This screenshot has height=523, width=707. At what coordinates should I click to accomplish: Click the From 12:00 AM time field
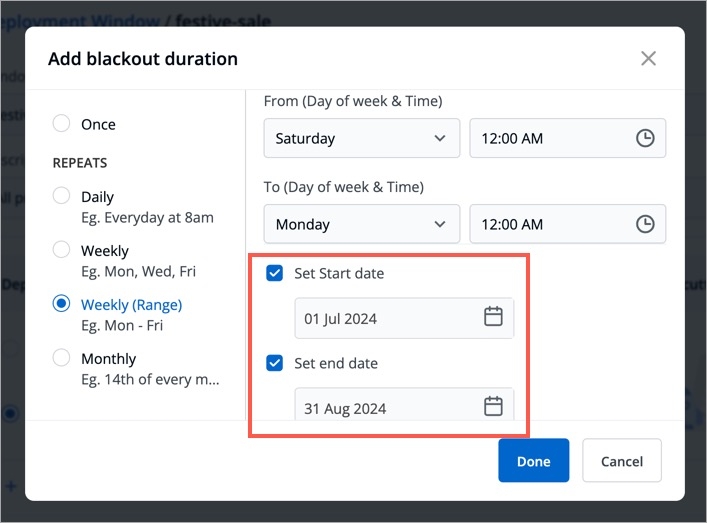tap(568, 138)
